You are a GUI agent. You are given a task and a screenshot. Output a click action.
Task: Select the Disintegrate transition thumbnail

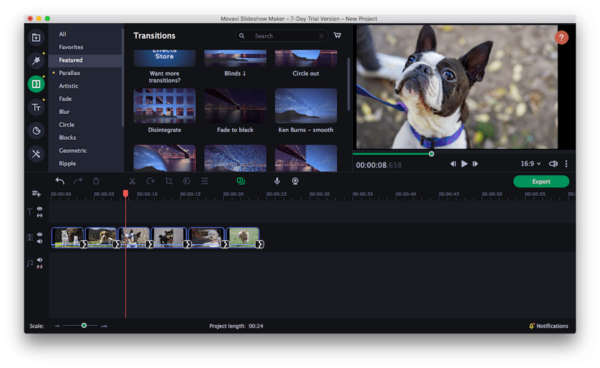pyautogui.click(x=165, y=106)
